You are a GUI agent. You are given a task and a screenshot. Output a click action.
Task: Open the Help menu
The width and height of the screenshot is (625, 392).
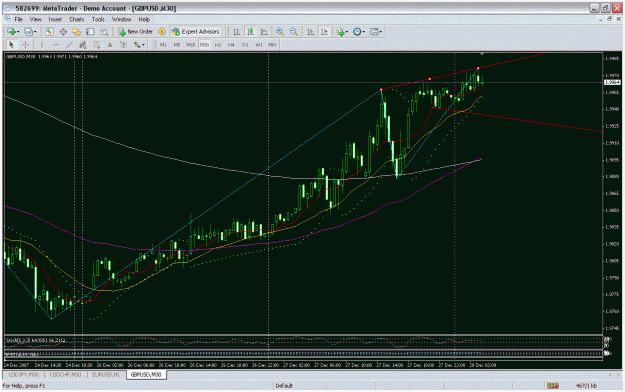click(144, 19)
